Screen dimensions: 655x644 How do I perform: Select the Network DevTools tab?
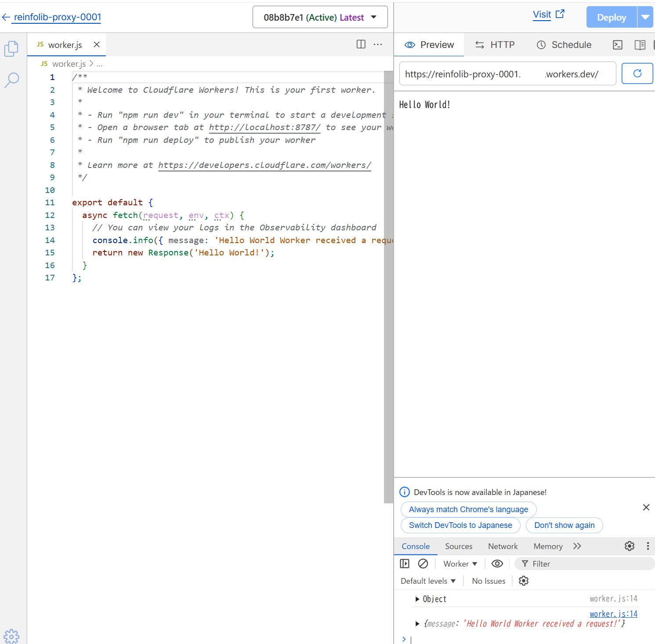pos(503,546)
